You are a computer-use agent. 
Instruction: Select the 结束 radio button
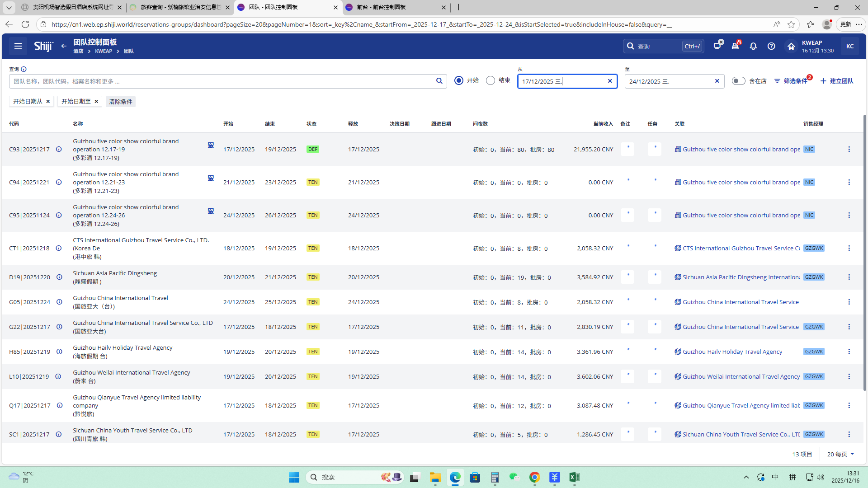[x=491, y=80]
